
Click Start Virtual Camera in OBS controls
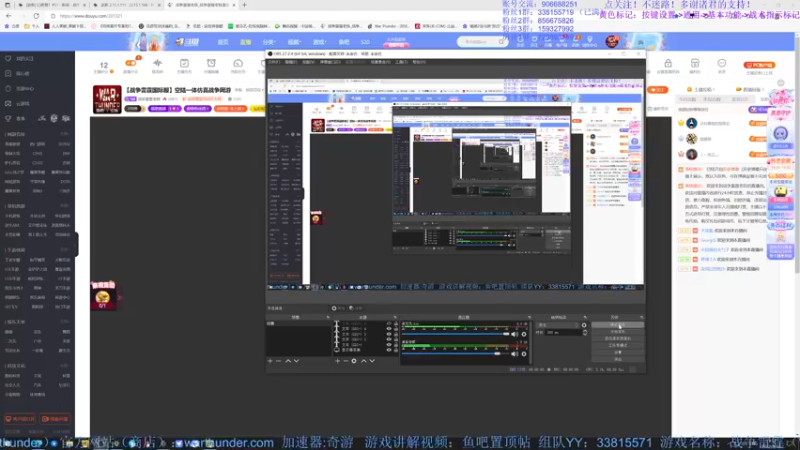coord(617,338)
